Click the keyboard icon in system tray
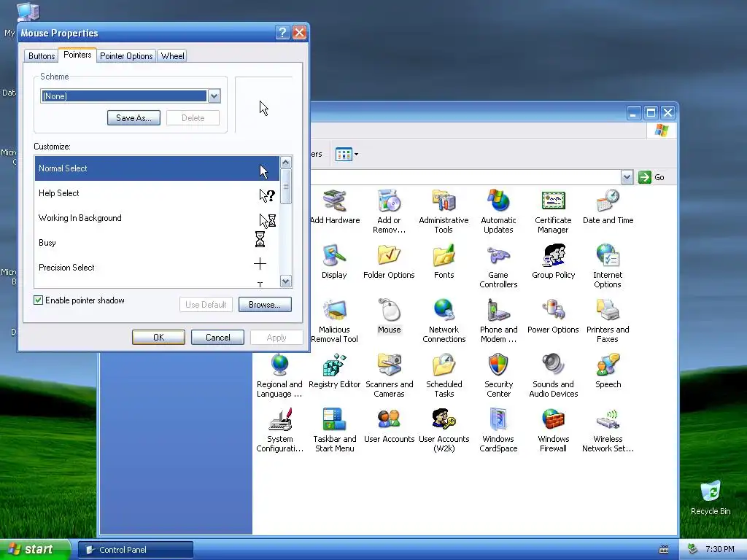747x560 pixels. tap(664, 550)
